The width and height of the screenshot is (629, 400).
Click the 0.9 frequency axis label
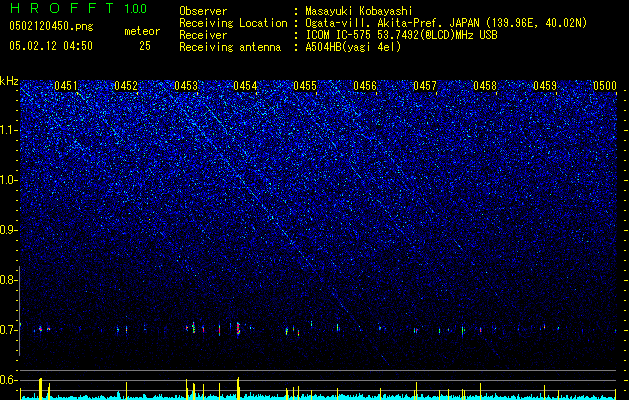point(9,230)
